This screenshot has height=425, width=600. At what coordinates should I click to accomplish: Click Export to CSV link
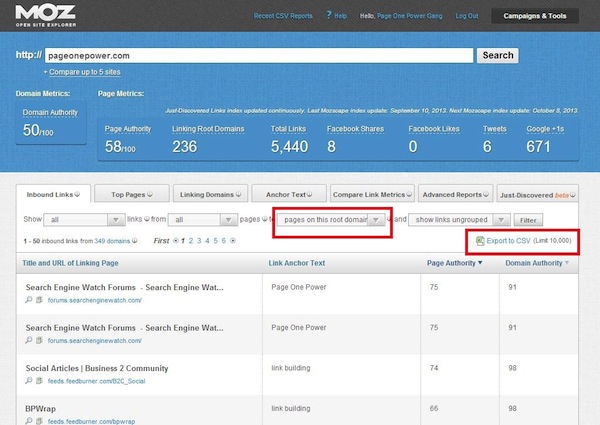pyautogui.click(x=508, y=241)
